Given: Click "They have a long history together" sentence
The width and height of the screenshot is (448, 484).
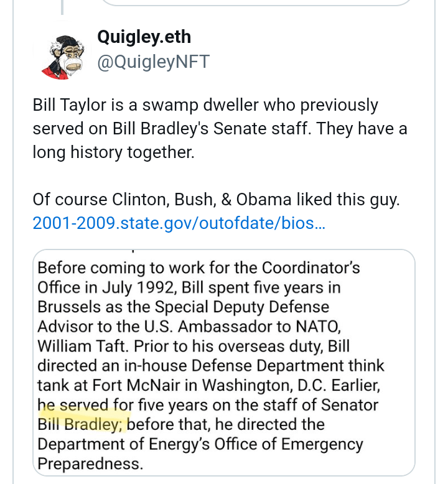Looking at the screenshot, I should tap(113, 151).
